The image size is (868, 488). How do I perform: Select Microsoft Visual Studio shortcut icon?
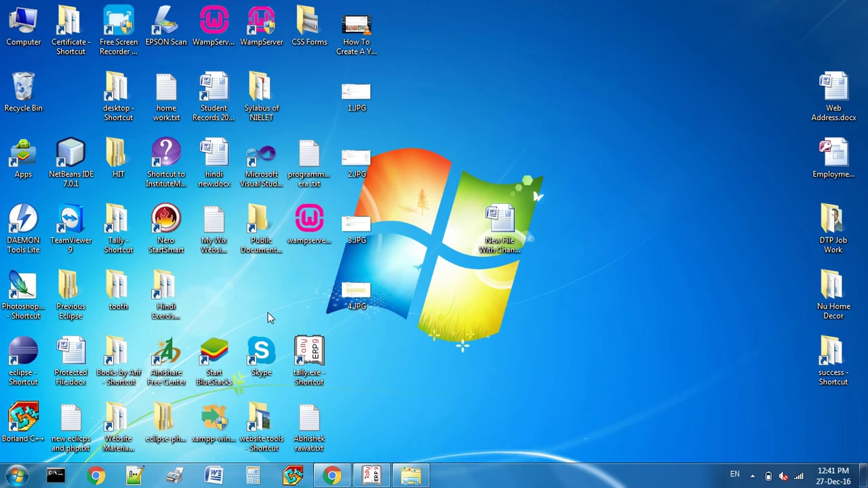[x=261, y=163]
